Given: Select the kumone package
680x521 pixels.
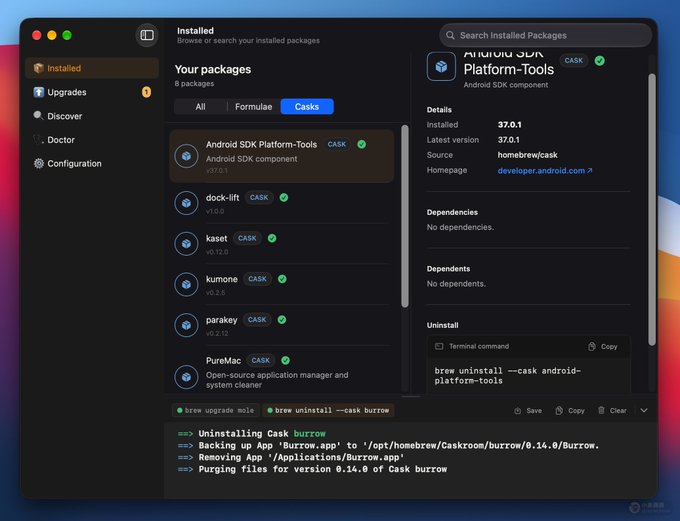Looking at the screenshot, I should click(x=282, y=285).
